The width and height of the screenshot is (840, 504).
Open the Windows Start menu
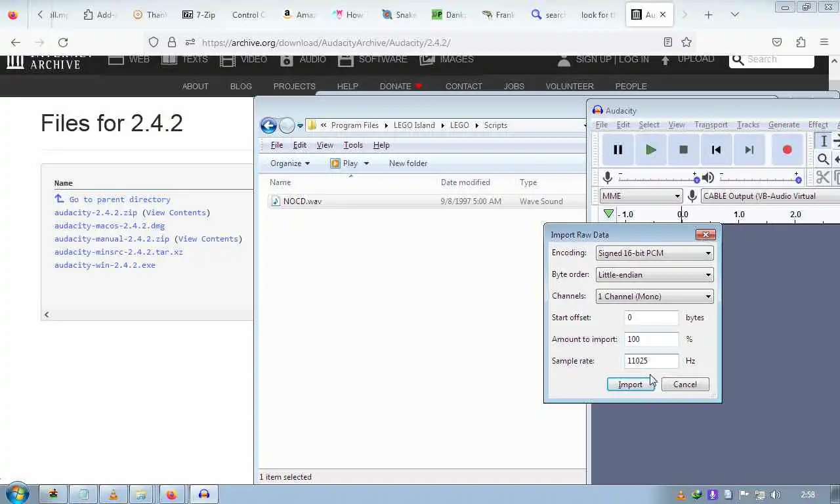(17, 494)
